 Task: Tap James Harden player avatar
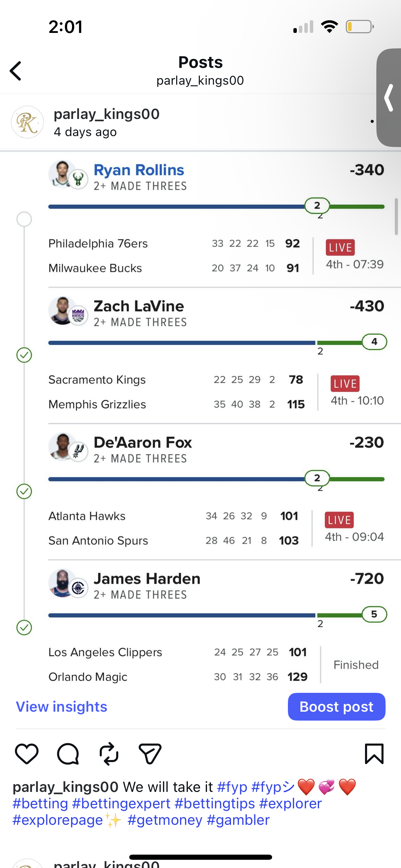pyautogui.click(x=62, y=583)
